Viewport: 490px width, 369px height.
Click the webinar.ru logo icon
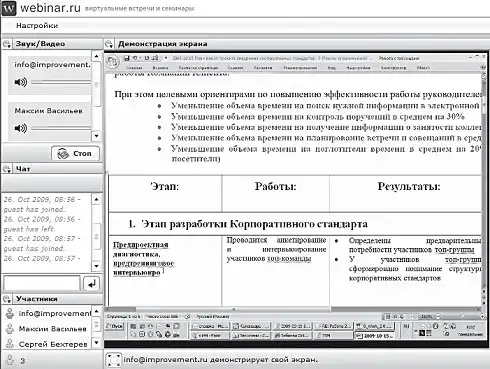[9, 8]
